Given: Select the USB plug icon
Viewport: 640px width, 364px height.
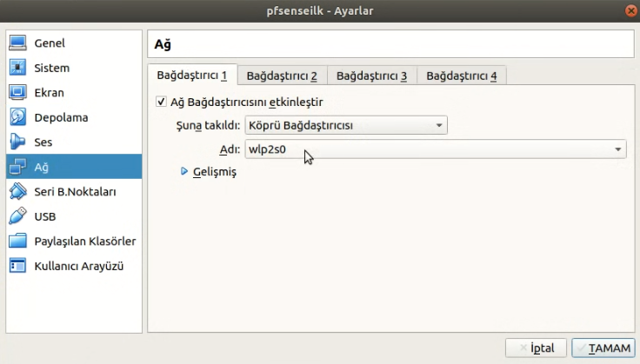Looking at the screenshot, I should [x=17, y=216].
